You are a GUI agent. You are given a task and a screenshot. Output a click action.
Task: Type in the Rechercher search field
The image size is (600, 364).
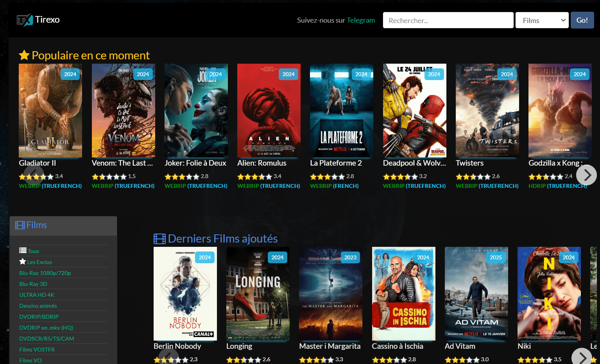pos(448,20)
